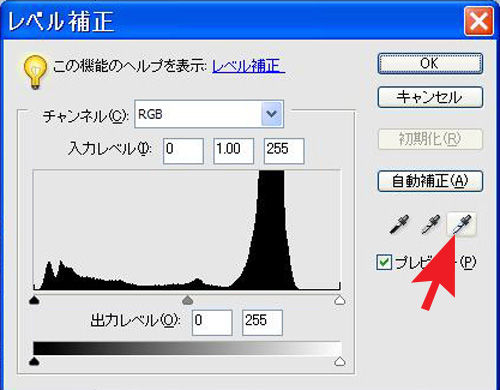Viewport: 500px width, 390px height.
Task: Click the 自動補正(A) auto-correct button
Action: 430,181
